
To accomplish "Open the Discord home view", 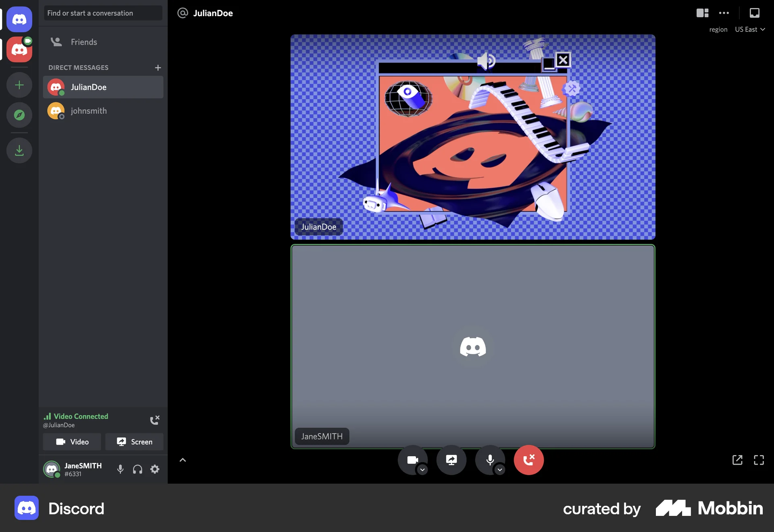I will coord(19,19).
